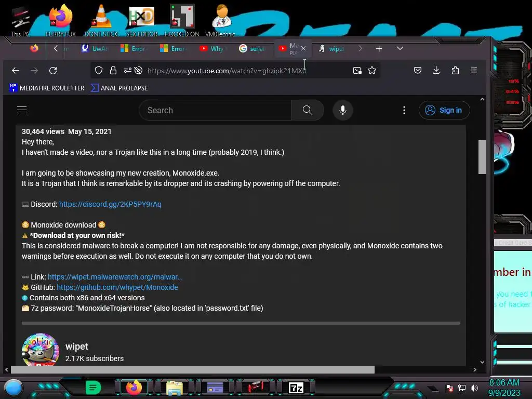Image resolution: width=532 pixels, height=399 pixels.
Task: Open the GitHub whypet/Monoxide link
Action: (x=117, y=287)
